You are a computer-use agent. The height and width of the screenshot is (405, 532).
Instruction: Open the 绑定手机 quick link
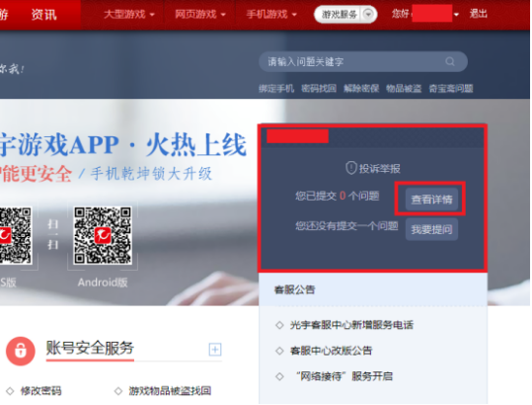[276, 89]
